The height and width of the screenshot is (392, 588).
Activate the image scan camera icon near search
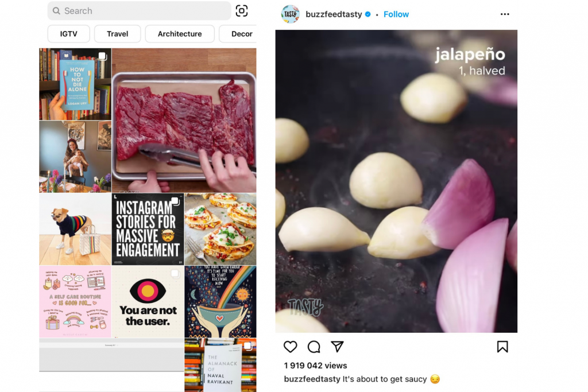(241, 10)
